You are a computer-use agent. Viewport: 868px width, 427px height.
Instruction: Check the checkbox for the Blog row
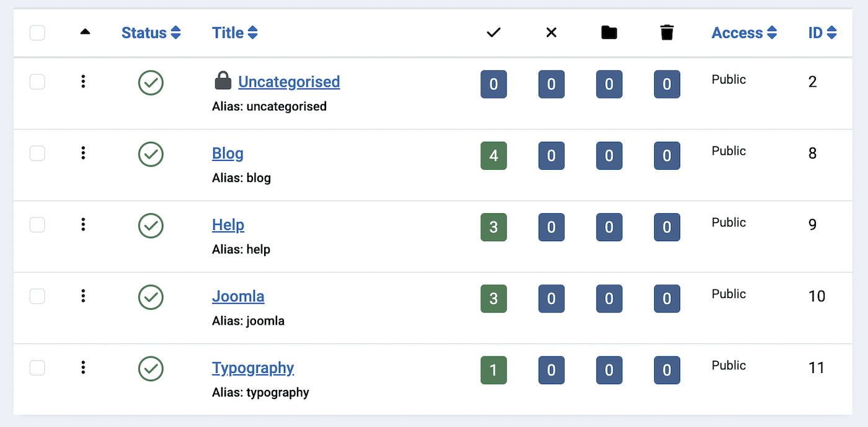(37, 153)
